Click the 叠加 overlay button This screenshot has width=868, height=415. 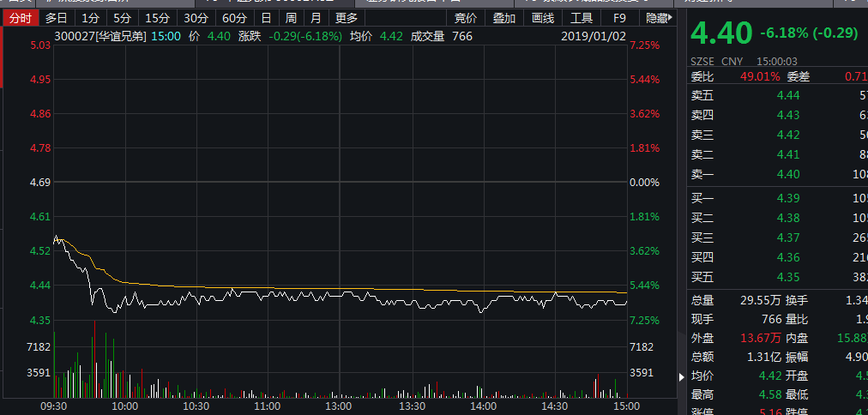click(504, 18)
